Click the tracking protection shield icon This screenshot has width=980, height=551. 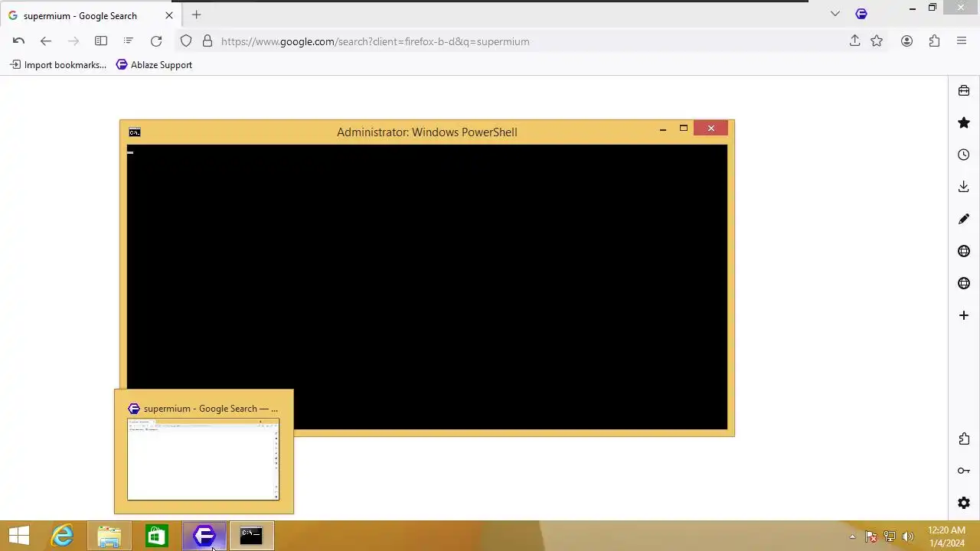pos(186,41)
